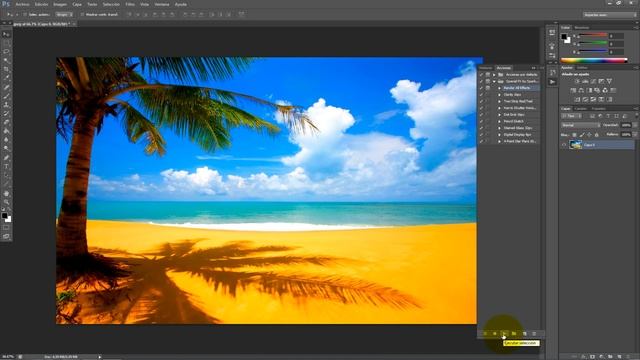The image size is (640, 360).
Task: Pick a color from the spectrum ramp
Action: (594, 60)
